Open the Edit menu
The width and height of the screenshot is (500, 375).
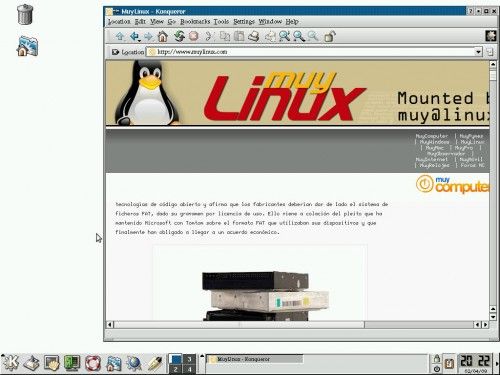(x=140, y=22)
